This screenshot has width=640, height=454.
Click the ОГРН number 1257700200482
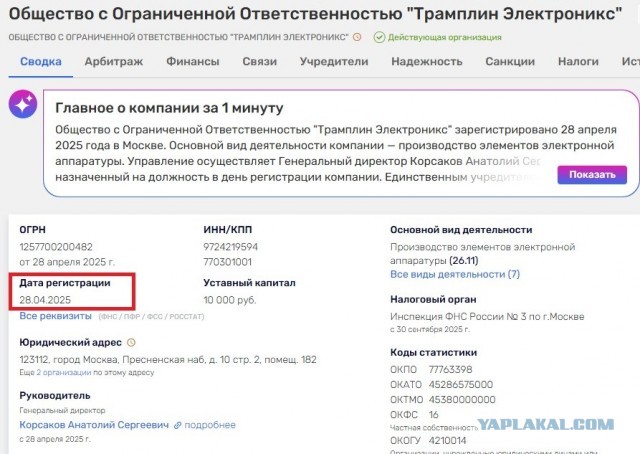tap(56, 247)
